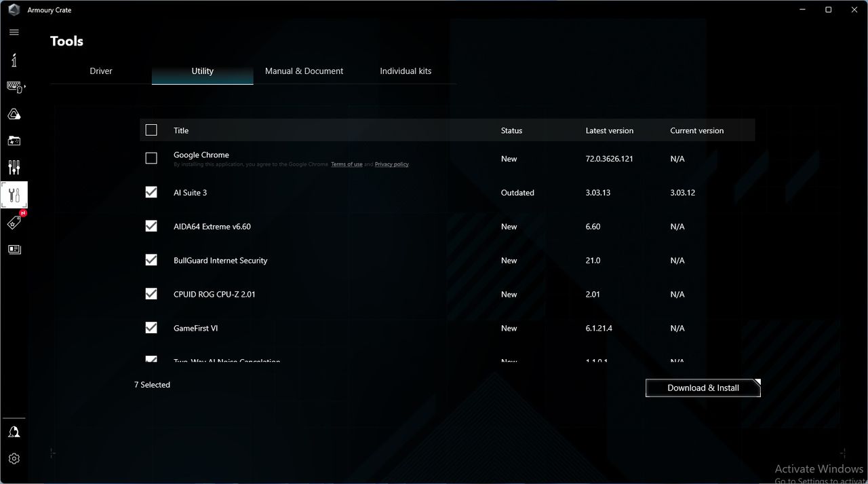Open the Settings gear icon

click(14, 459)
